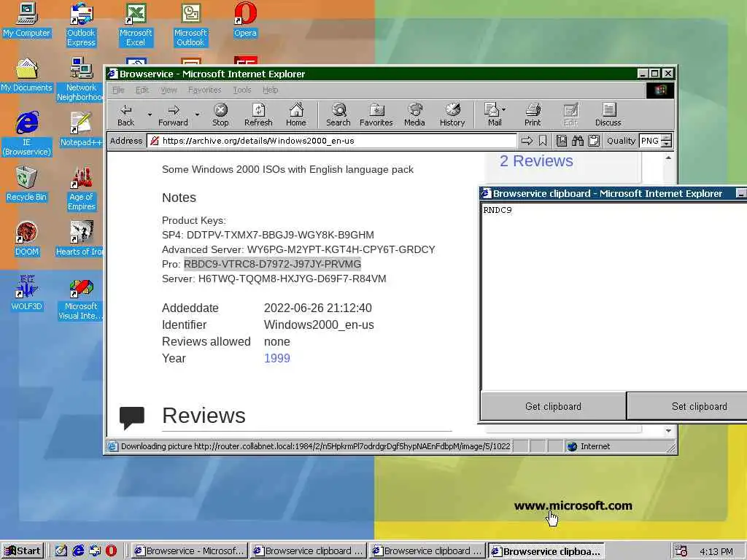Open the Forward button dropdown arrow
The image size is (747, 560).
click(197, 114)
